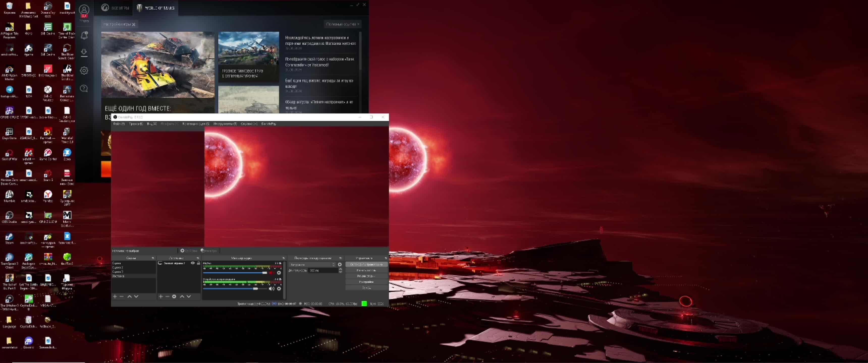Toggle visibility eye of game capture source
Screen dimensions: 868x363
pyautogui.click(x=193, y=263)
